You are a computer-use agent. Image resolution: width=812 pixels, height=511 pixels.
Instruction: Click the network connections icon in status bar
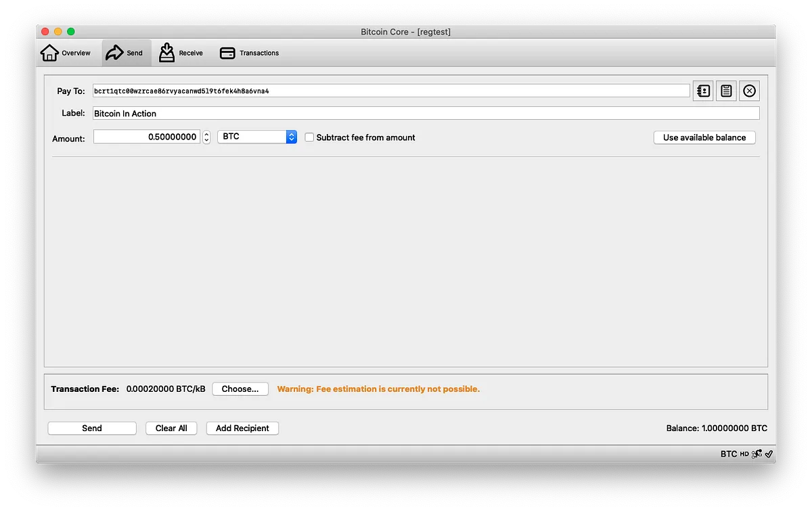(x=757, y=453)
